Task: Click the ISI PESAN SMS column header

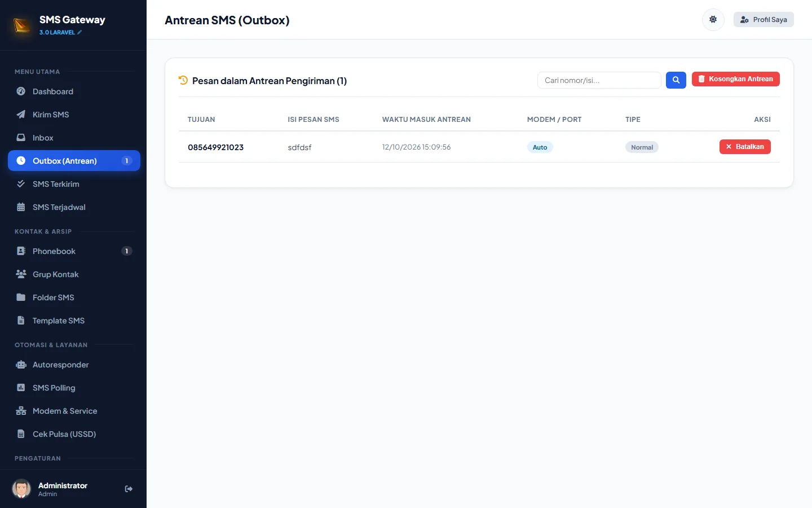Action: point(314,120)
